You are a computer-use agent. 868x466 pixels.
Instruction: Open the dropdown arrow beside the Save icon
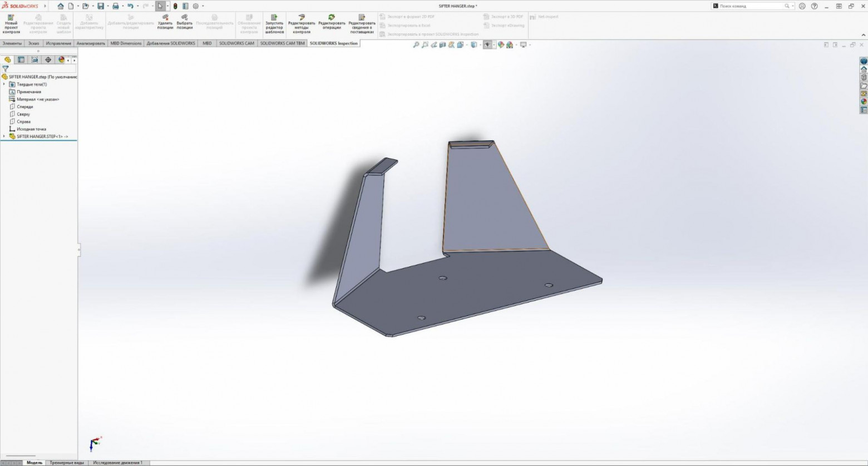(107, 6)
